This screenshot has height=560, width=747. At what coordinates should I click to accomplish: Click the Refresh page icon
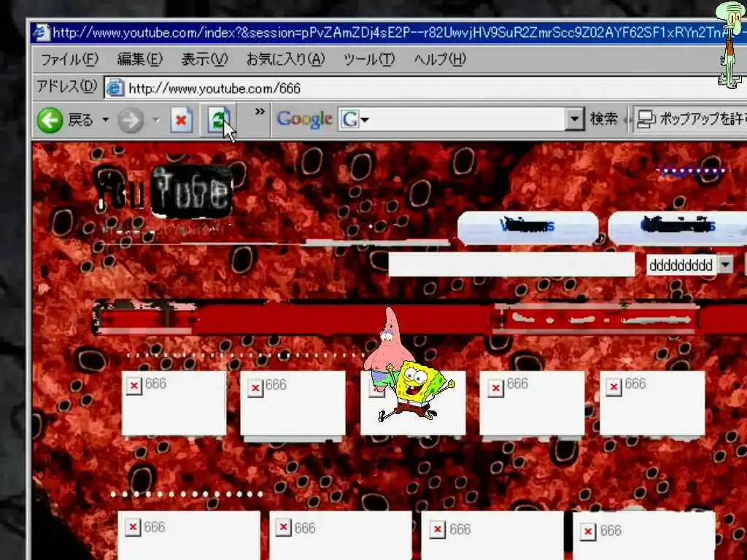click(217, 119)
